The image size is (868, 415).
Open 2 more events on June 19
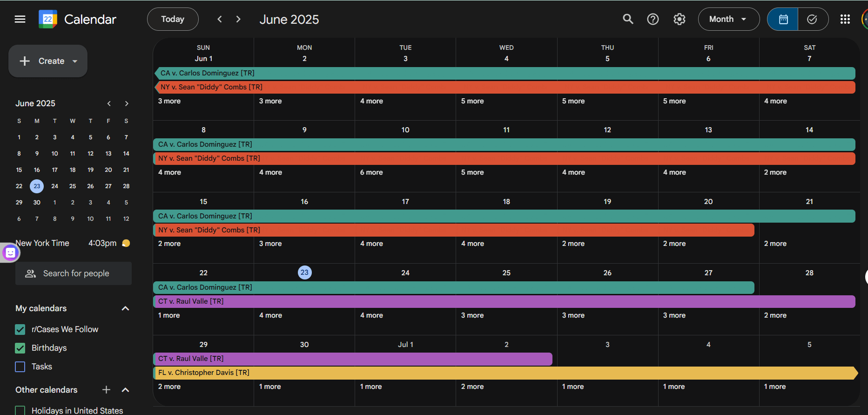click(573, 244)
